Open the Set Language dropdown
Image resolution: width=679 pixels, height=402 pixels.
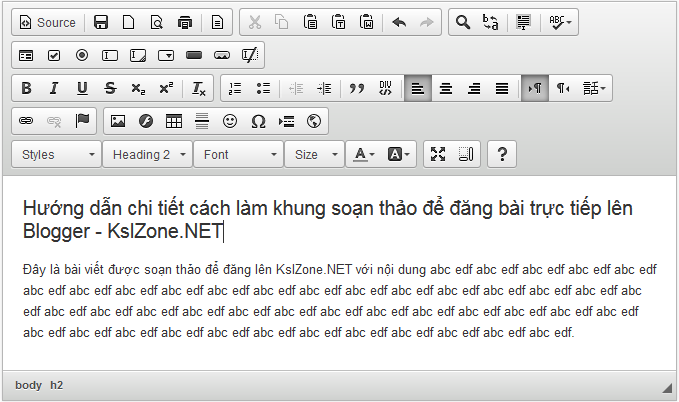(594, 88)
